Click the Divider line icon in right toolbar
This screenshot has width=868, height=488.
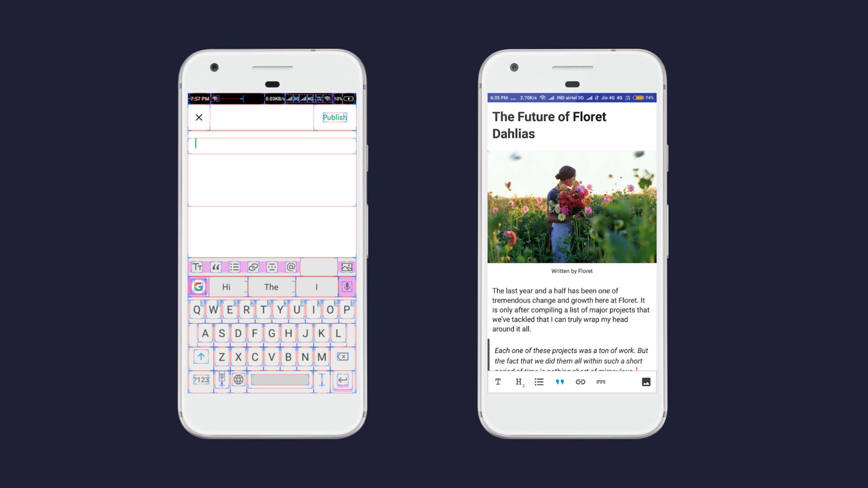coord(601,382)
